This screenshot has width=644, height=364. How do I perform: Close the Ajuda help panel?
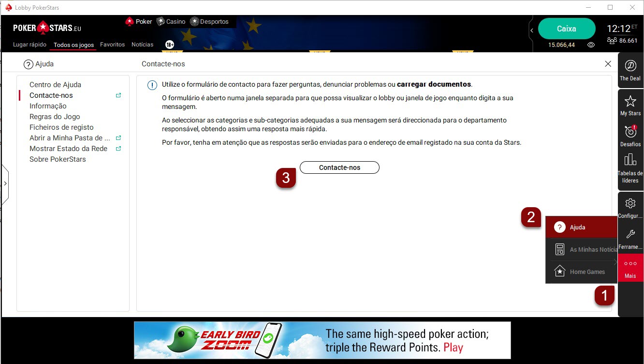(608, 64)
